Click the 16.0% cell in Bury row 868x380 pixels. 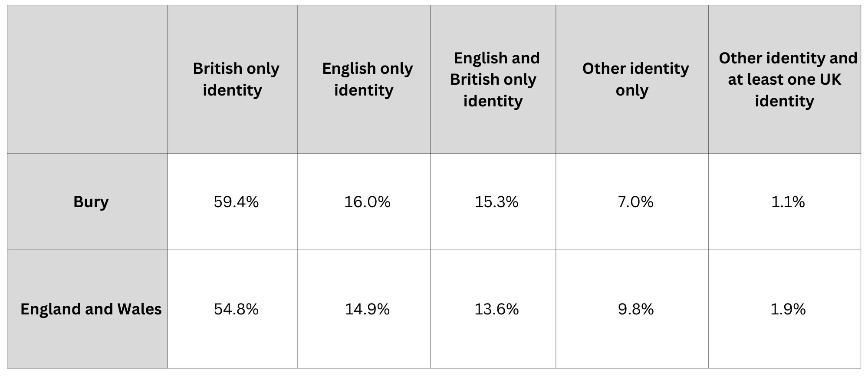coord(364,202)
